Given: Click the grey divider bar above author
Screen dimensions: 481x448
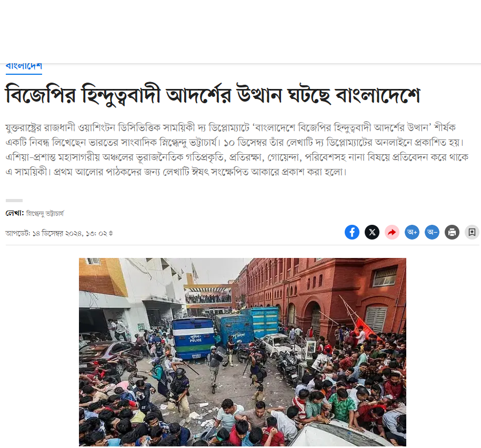Looking at the screenshot, I should 14,201.
